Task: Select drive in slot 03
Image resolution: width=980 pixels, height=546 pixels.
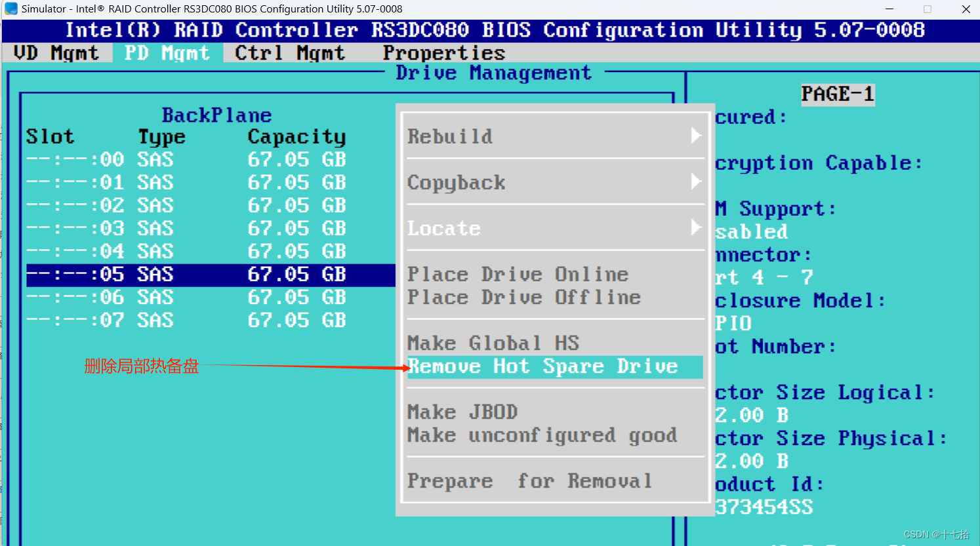Action: coord(211,228)
